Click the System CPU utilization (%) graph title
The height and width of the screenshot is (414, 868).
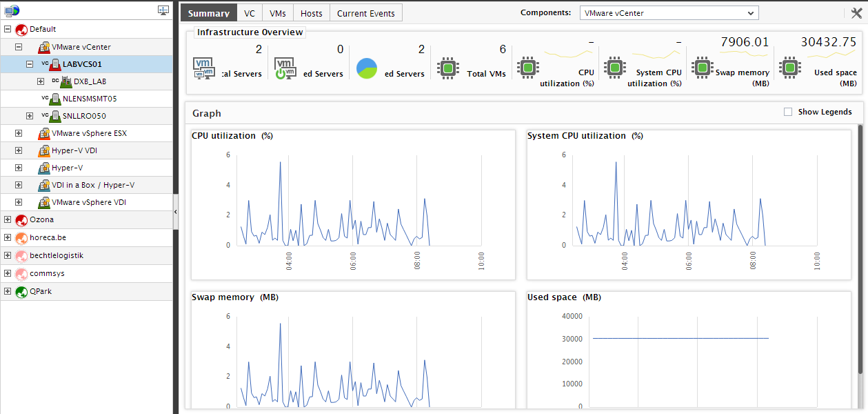tap(585, 136)
